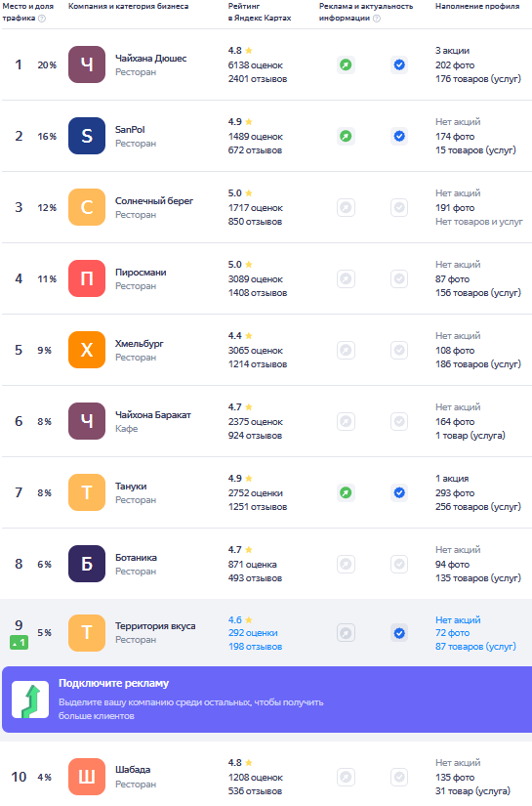Click the green arrow ad banner icon
Image resolution: width=532 pixels, height=806 pixels.
coord(30,700)
